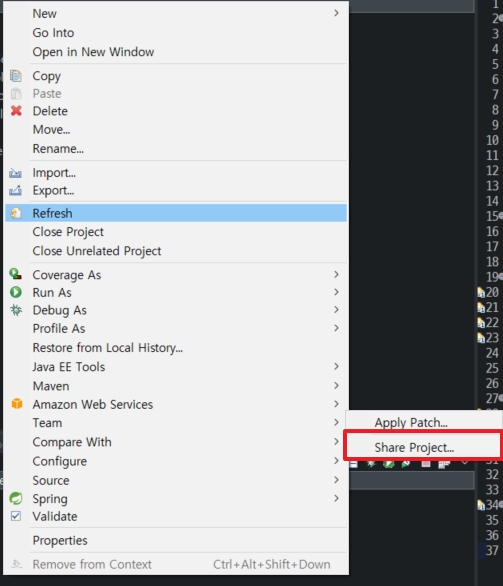This screenshot has width=503, height=586.
Task: Click the red X Delete icon
Action: coord(16,111)
